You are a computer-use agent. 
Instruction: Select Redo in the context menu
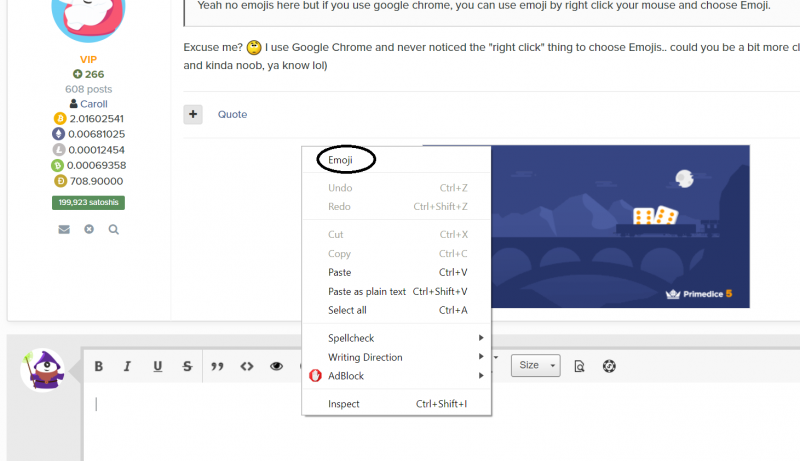(397, 207)
